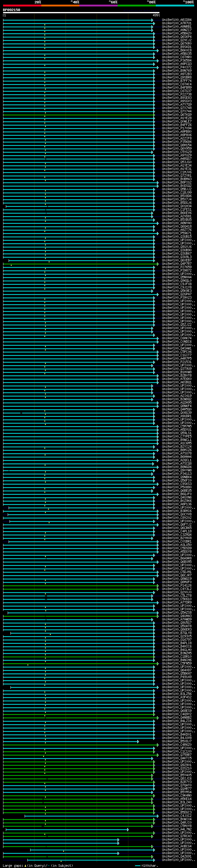Click green alignment bar of UniRef100_Q6TKQ9
The width and height of the screenshot is (197, 868).
(79, 115)
